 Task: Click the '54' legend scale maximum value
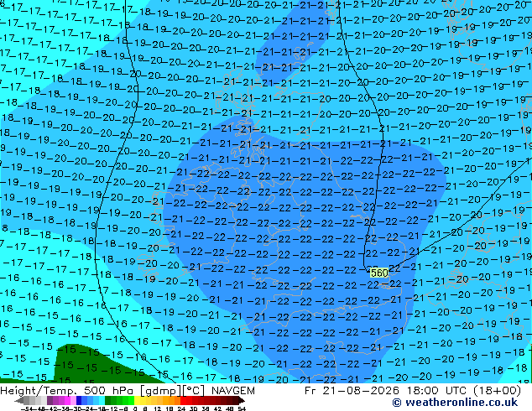point(242,409)
